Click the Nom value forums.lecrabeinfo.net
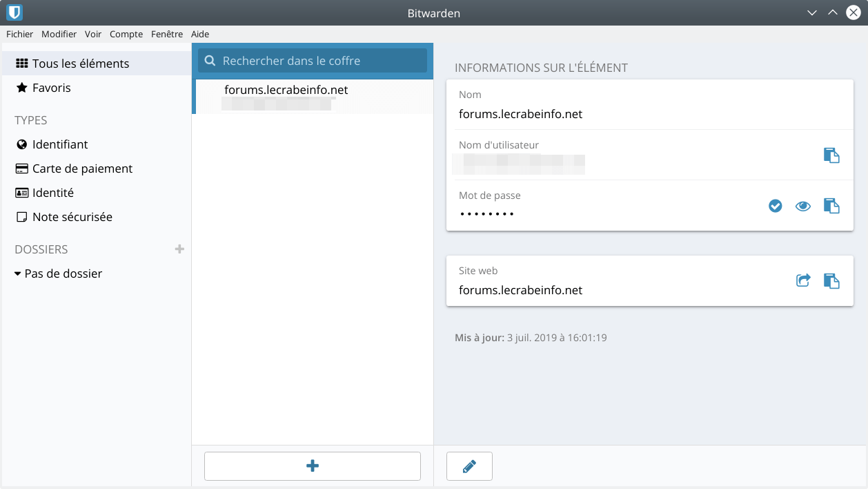The image size is (868, 489). (x=521, y=114)
